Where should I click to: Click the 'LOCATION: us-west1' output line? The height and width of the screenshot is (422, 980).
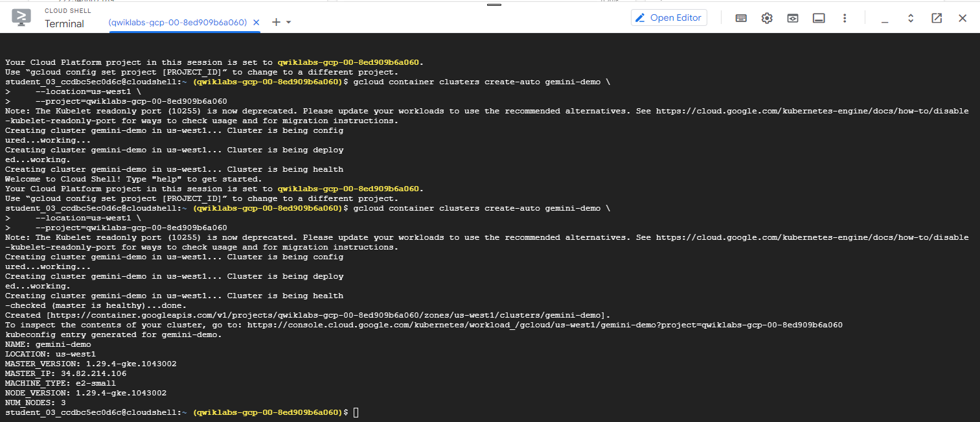[x=51, y=354]
